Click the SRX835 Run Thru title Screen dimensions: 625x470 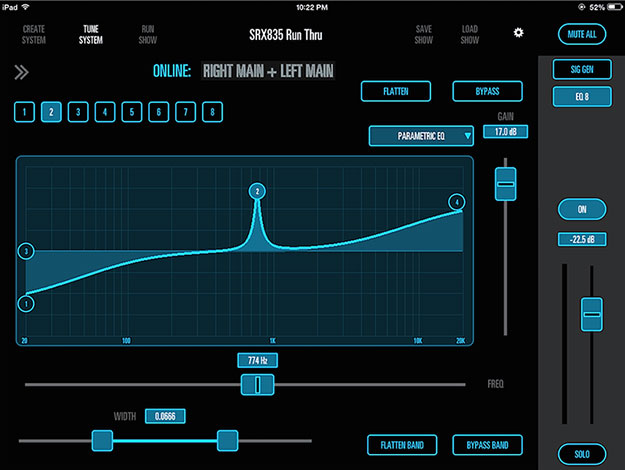285,35
